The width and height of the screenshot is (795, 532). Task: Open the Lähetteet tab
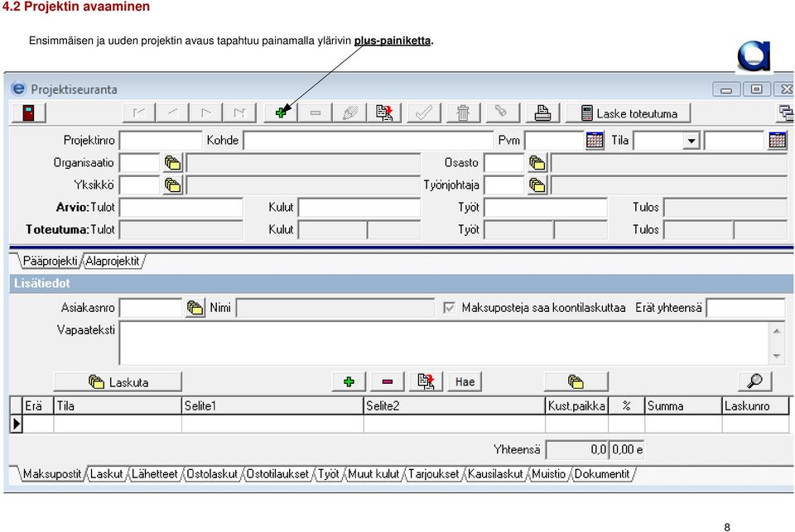click(x=155, y=474)
